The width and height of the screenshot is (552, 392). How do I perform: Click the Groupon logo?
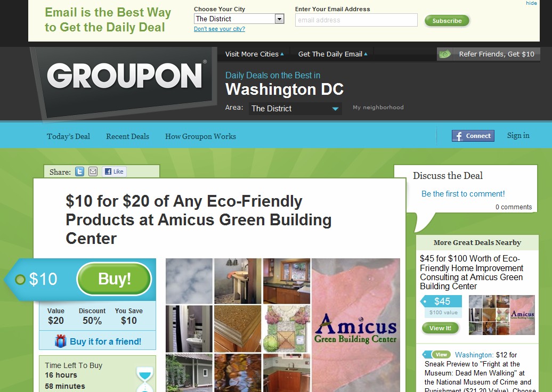[x=125, y=75]
